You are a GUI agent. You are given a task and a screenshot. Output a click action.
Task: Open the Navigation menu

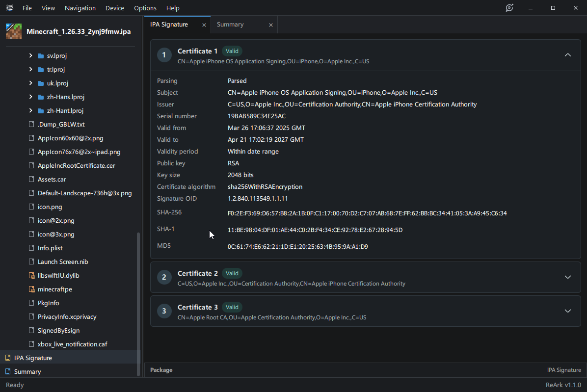[x=80, y=8]
